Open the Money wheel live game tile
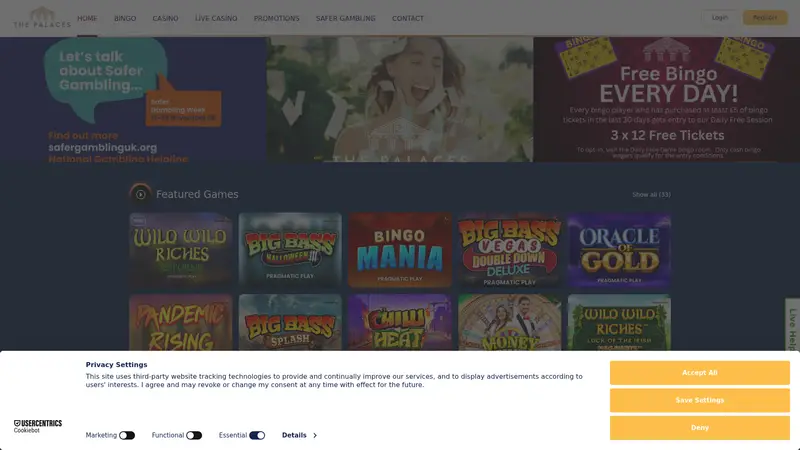 510,322
